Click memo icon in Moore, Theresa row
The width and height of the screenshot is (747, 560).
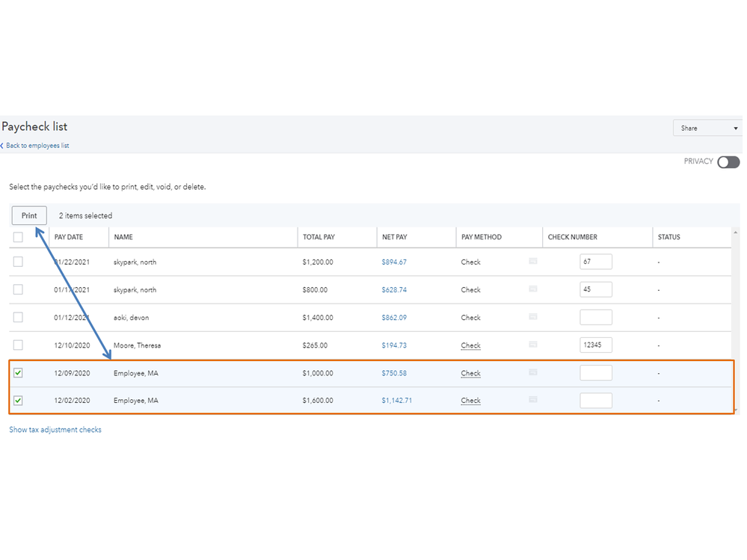tap(533, 345)
